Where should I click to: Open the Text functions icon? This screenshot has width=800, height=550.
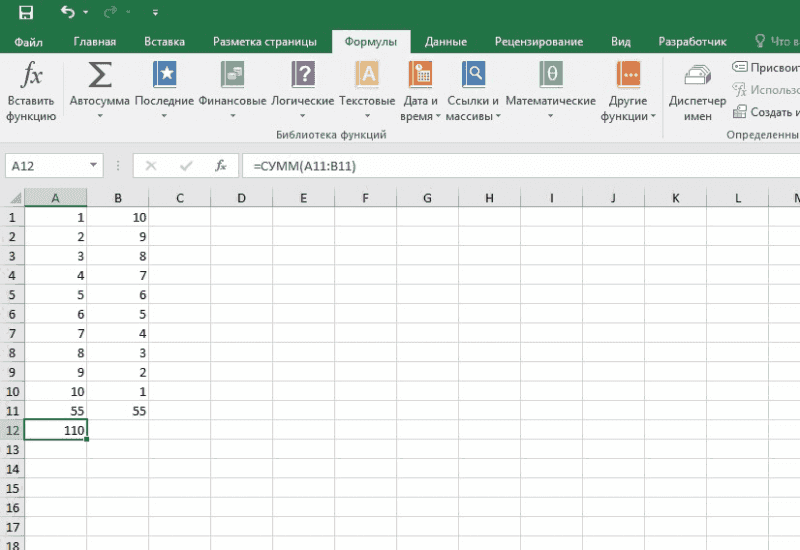[367, 76]
